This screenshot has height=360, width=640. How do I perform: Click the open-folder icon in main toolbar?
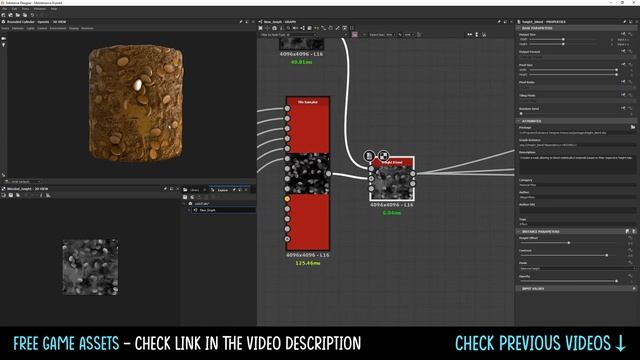[x=18, y=15]
